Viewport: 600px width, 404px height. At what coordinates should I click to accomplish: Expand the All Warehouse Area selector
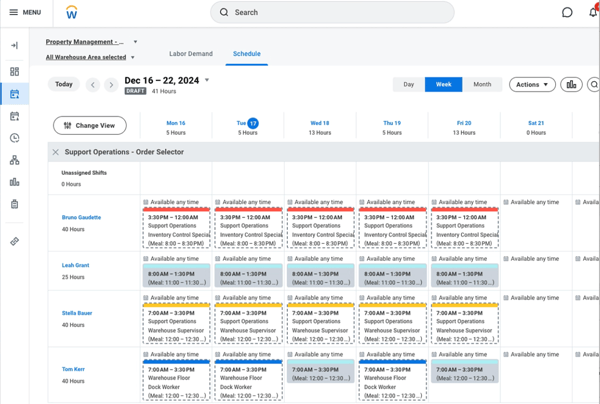(x=90, y=58)
